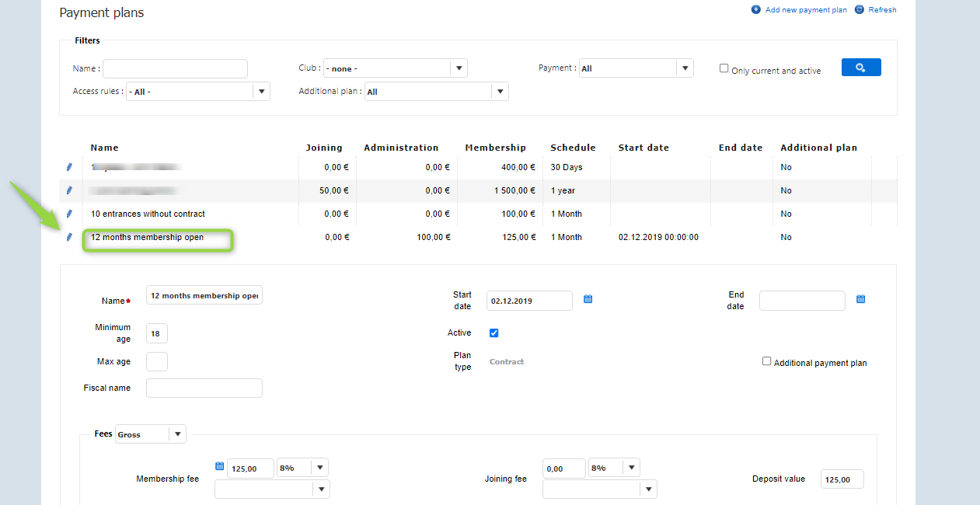
Task: Click the Refresh link
Action: pyautogui.click(x=881, y=10)
